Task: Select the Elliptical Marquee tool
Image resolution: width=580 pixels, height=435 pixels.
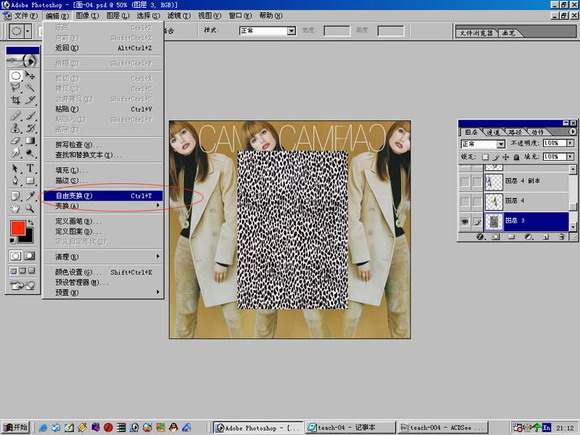Action: coord(16,76)
